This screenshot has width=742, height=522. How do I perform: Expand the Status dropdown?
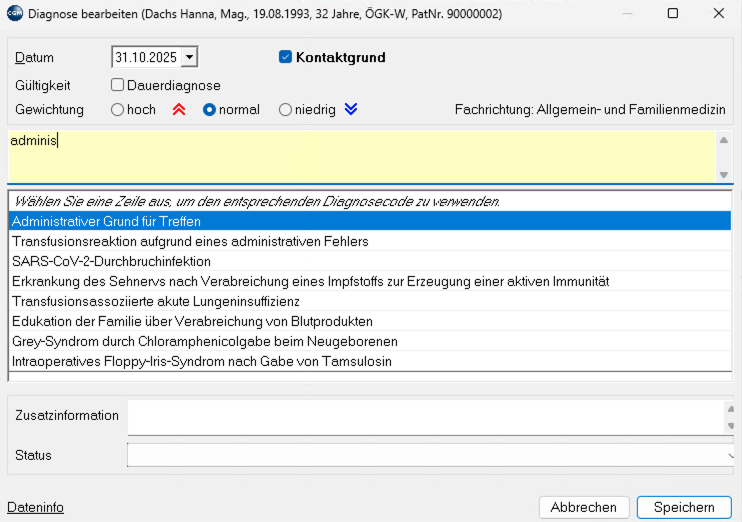tap(730, 455)
